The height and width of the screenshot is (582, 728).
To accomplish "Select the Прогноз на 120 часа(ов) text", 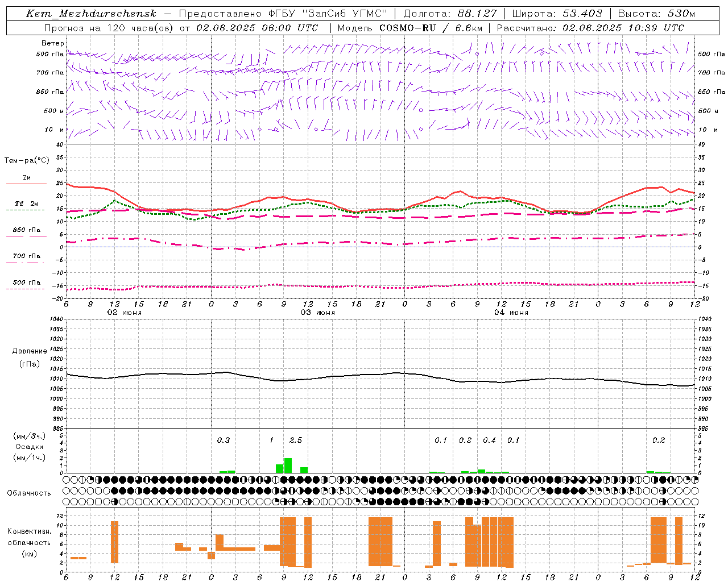I will pos(109,28).
